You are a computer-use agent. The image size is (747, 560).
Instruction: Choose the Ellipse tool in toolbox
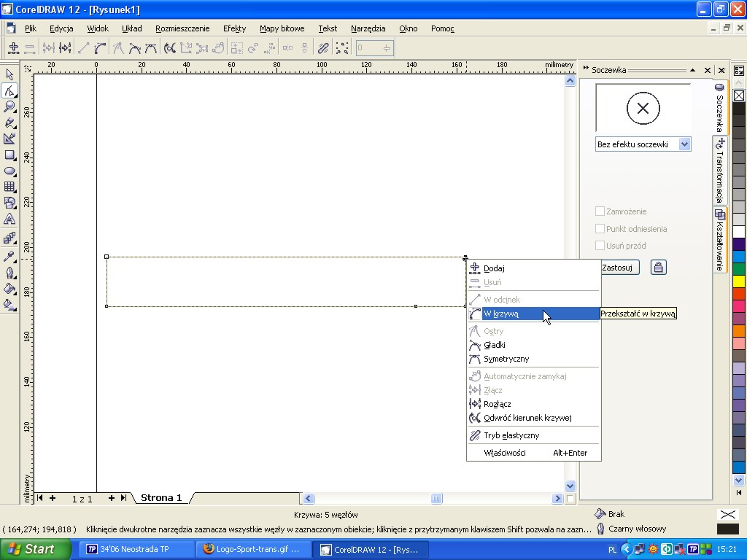(9, 171)
